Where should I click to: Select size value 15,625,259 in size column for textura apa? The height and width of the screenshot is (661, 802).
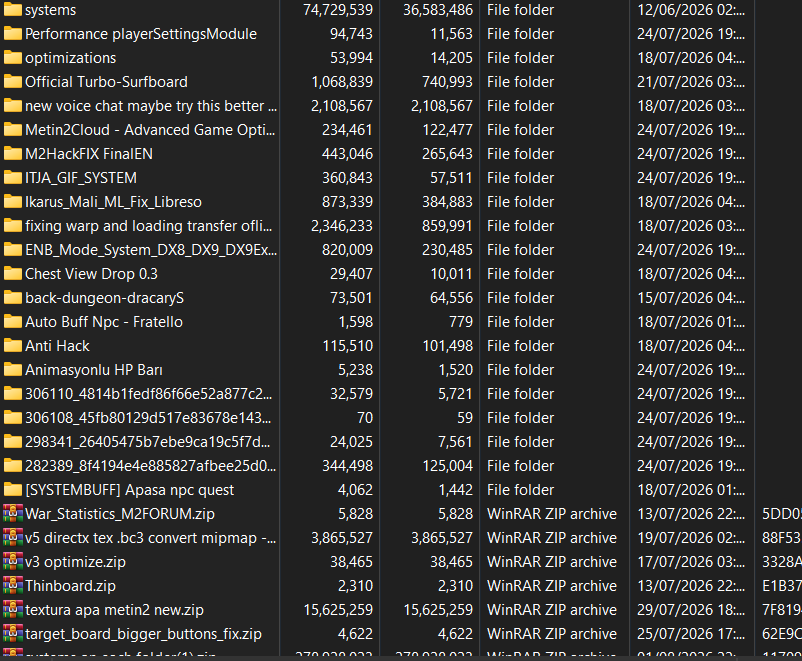point(338,610)
